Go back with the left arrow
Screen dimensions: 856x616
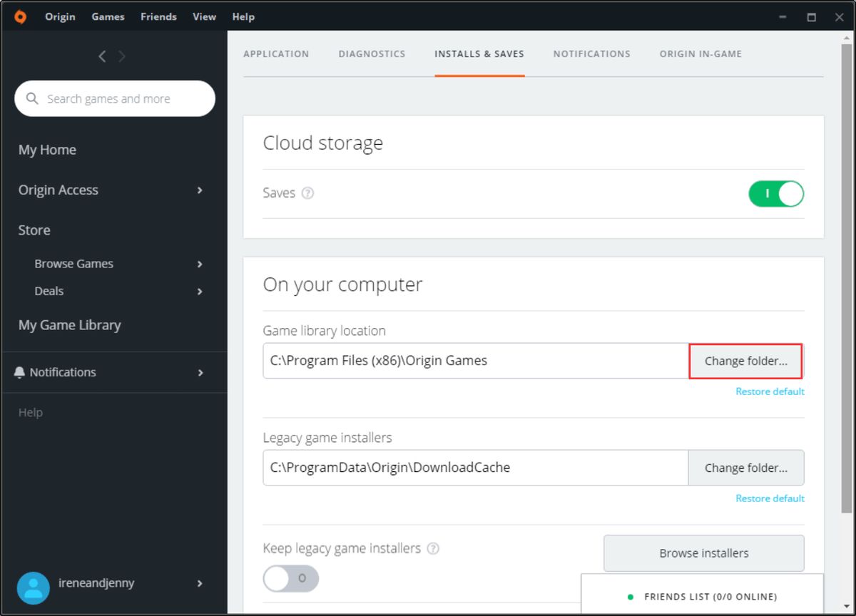click(x=103, y=56)
